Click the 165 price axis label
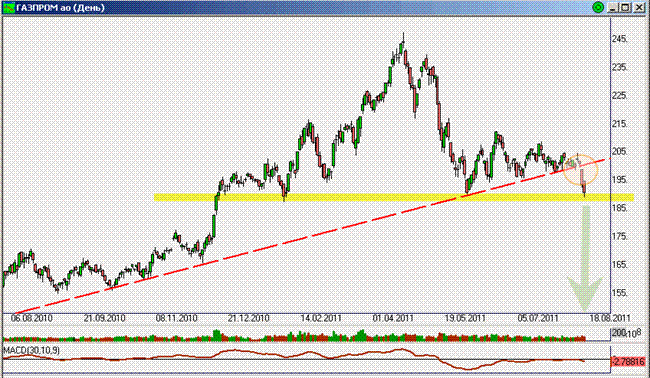The height and width of the screenshot is (378, 650). (x=619, y=264)
